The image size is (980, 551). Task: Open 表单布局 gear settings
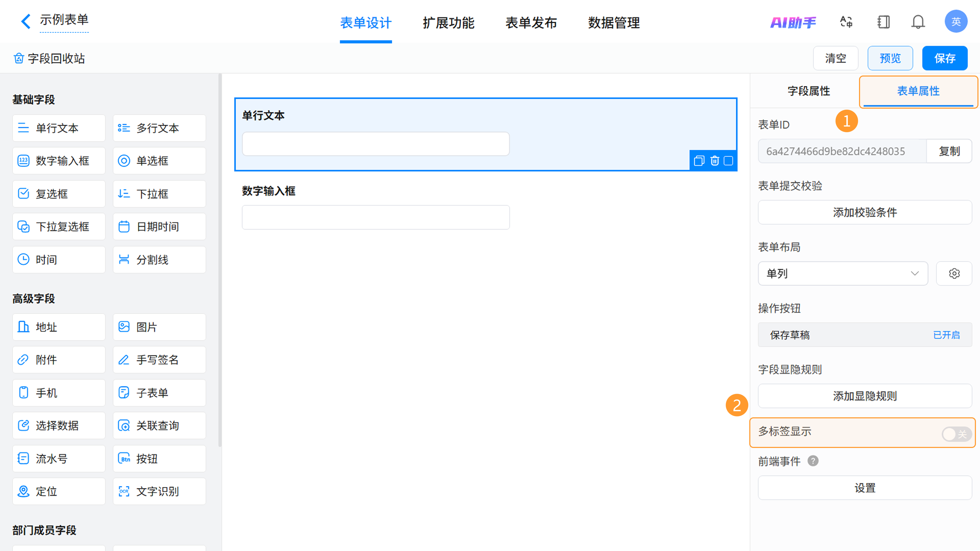(954, 273)
